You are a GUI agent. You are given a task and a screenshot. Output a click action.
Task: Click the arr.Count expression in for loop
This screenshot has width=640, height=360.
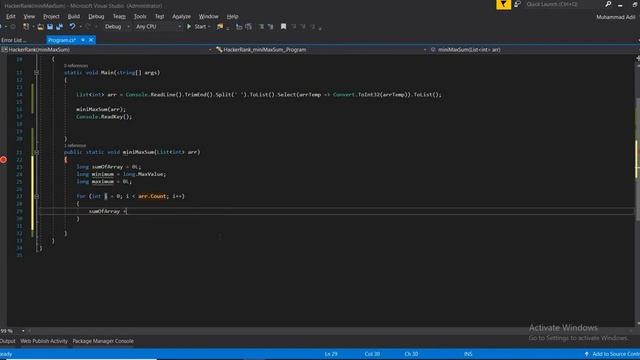[152, 196]
